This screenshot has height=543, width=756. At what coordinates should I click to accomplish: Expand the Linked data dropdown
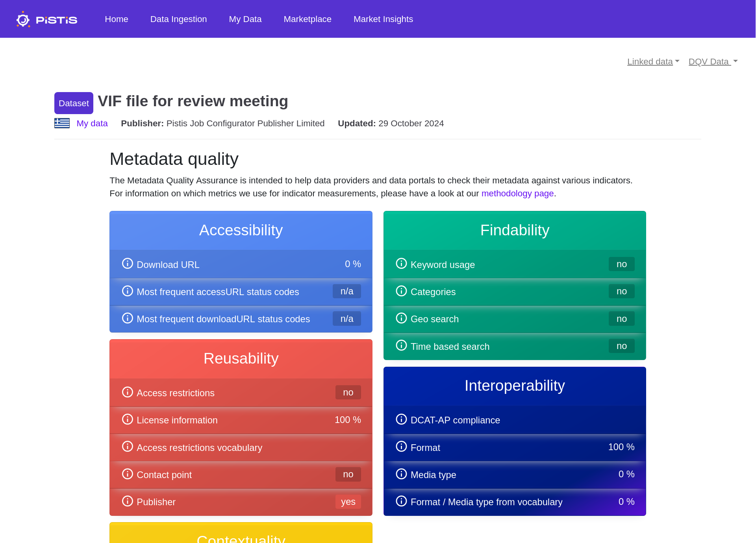653,62
